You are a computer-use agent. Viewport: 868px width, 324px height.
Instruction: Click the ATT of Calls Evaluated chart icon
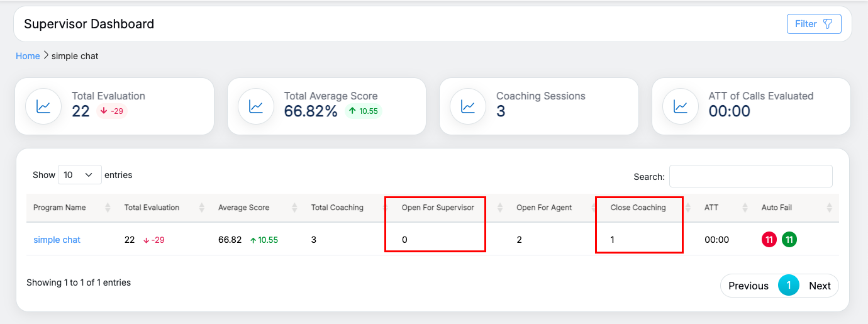681,106
